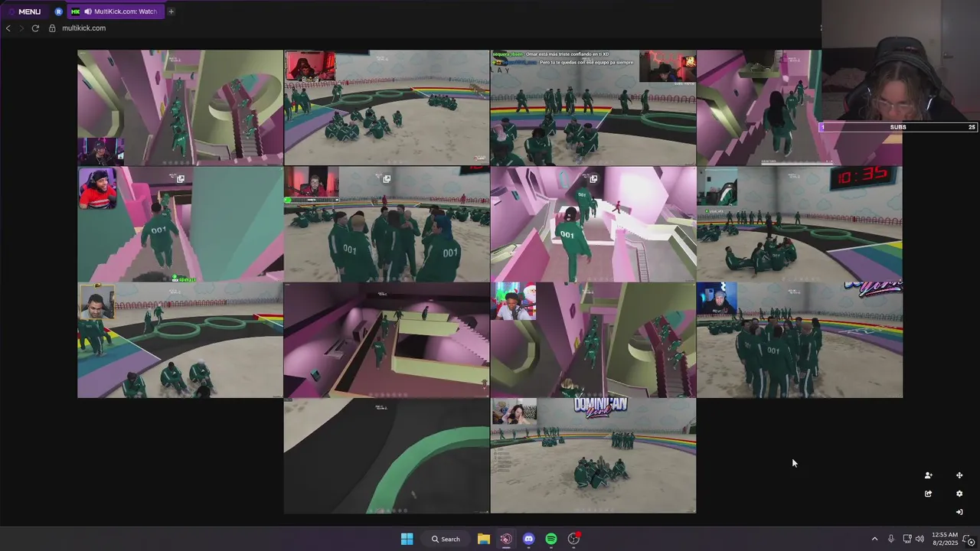980x551 pixels.
Task: Expand hidden system tray icons
Action: 874,539
